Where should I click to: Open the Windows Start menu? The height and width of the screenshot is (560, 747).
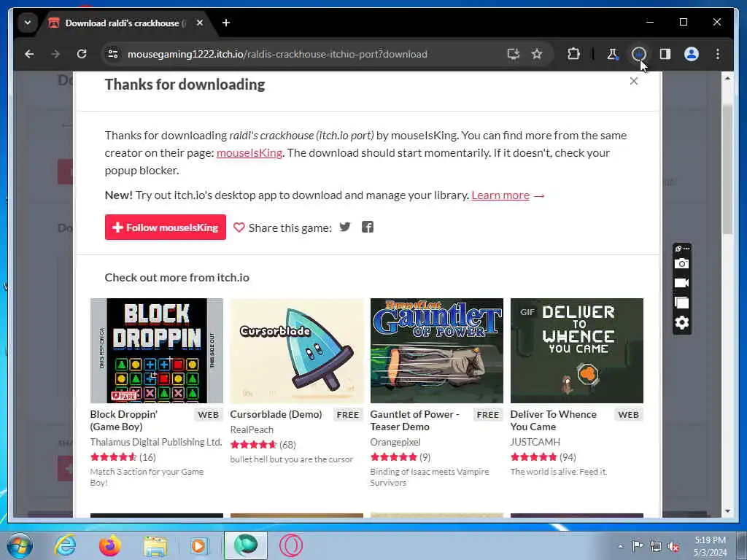[20, 545]
